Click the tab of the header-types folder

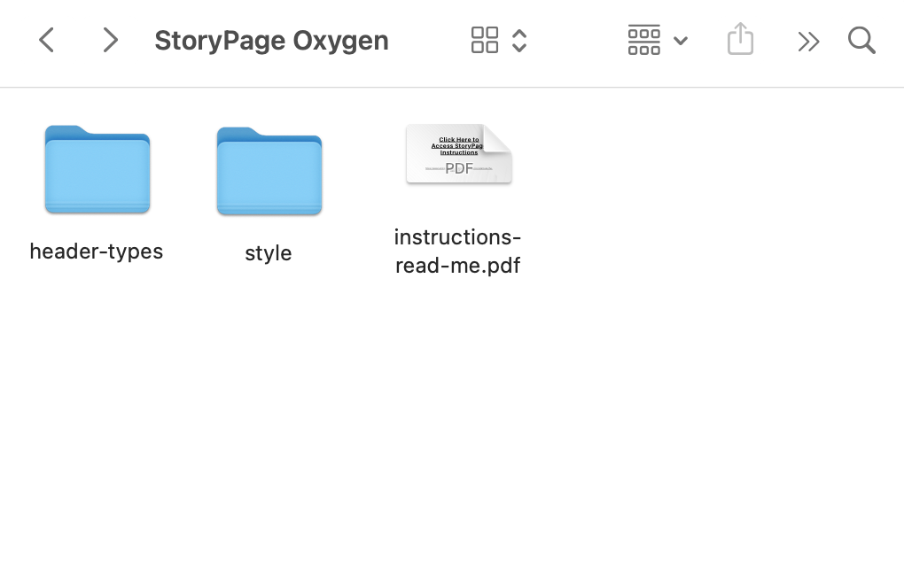(68, 132)
